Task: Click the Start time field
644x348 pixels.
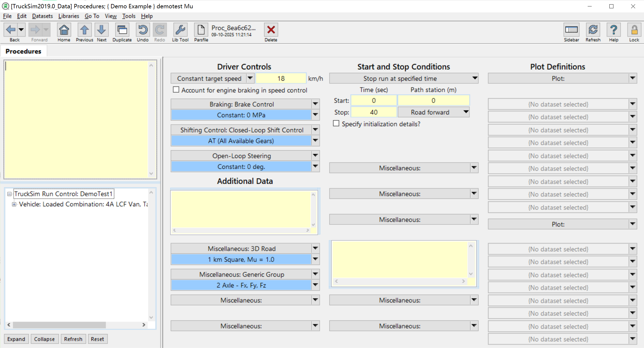Action: tap(374, 100)
